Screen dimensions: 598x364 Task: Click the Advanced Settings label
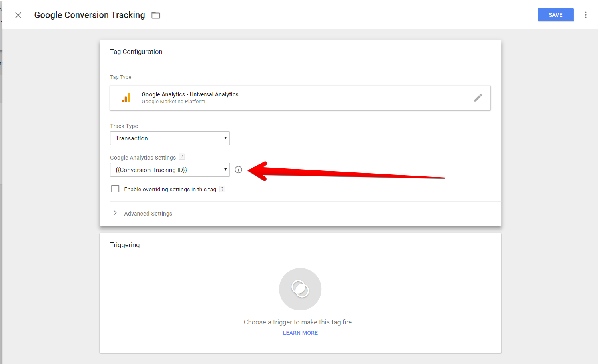click(148, 214)
